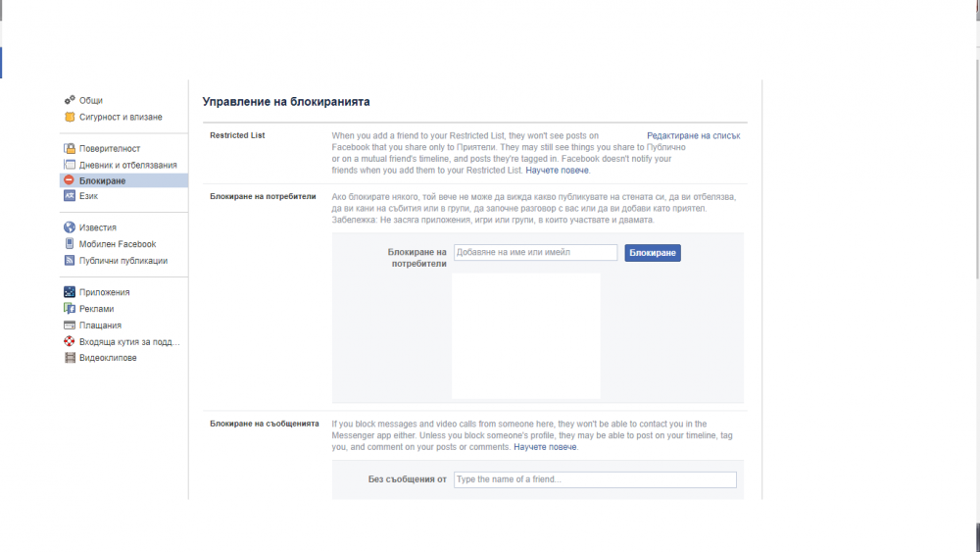Click the Блокиране на съобщенията label

coord(265,424)
